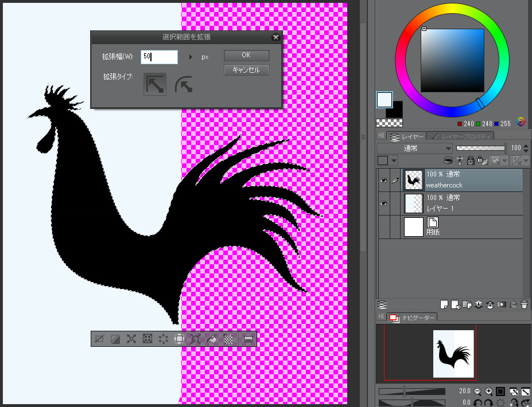Image resolution: width=532 pixels, height=407 pixels.
Task: Invert selected area in the selection launcher
Action: 115,339
